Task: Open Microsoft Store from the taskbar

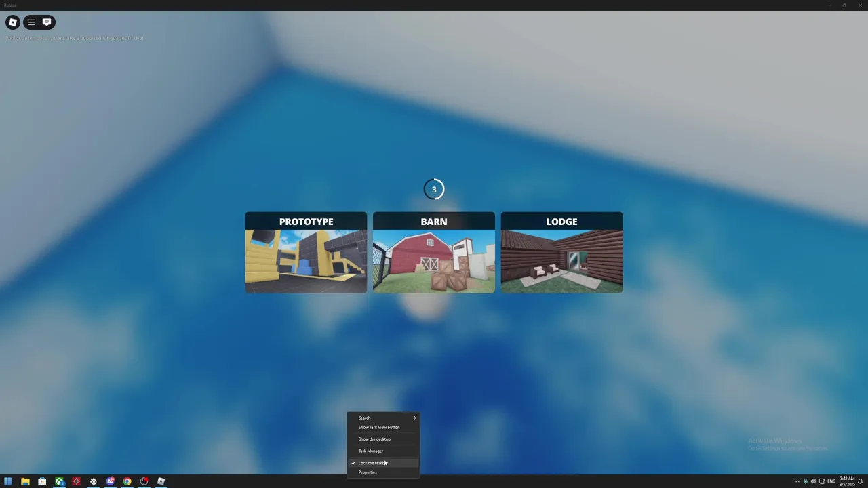Action: (x=42, y=481)
